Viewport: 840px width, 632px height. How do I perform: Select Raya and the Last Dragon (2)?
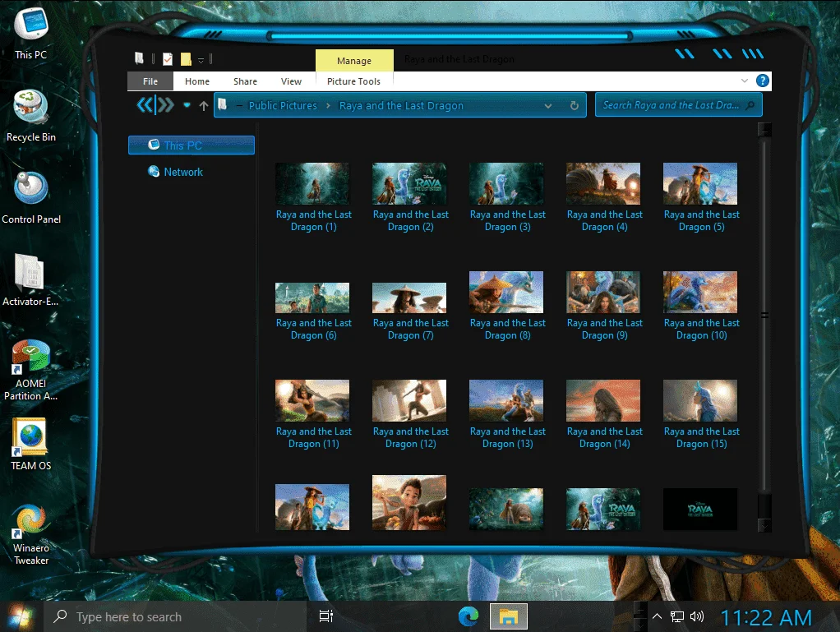coord(410,197)
